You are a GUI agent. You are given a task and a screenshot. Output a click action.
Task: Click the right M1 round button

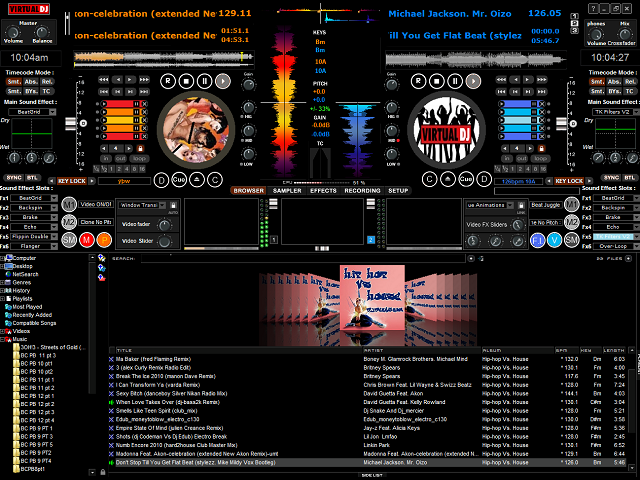572,204
